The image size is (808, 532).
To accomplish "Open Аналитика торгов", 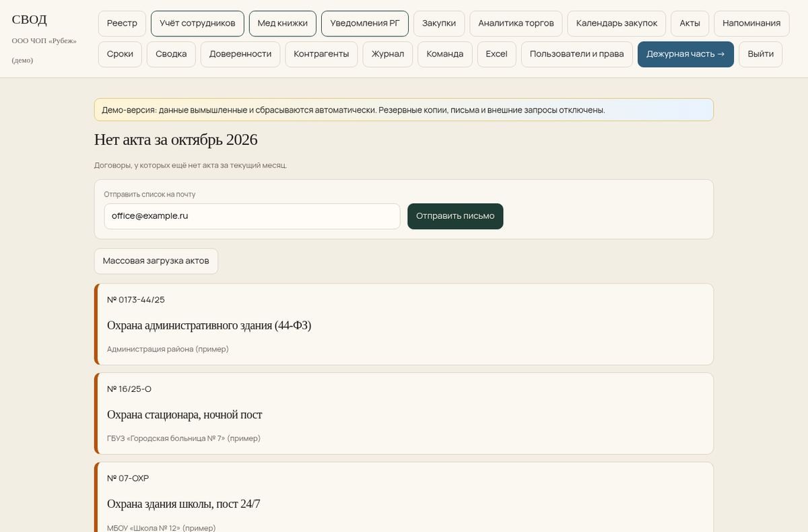I will (x=516, y=24).
